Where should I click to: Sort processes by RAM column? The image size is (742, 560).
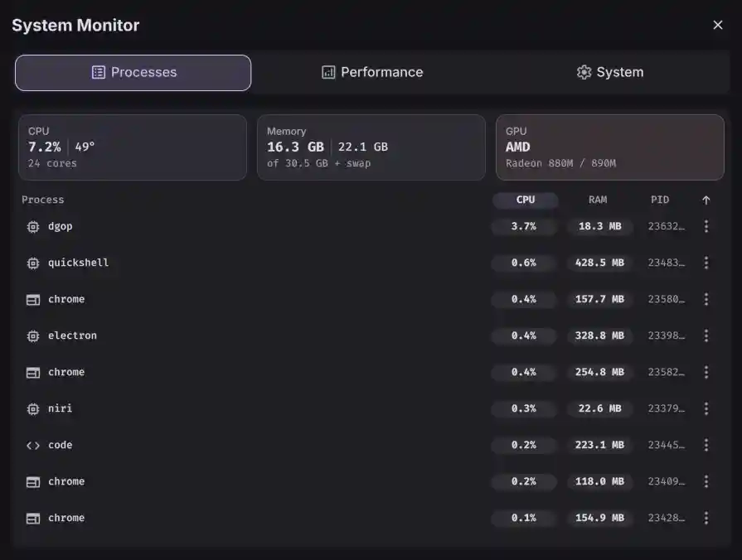[598, 200]
